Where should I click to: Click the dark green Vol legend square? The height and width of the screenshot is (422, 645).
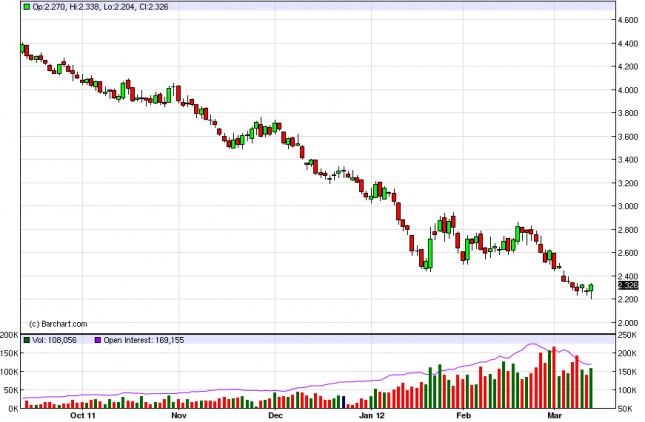pyautogui.click(x=27, y=340)
